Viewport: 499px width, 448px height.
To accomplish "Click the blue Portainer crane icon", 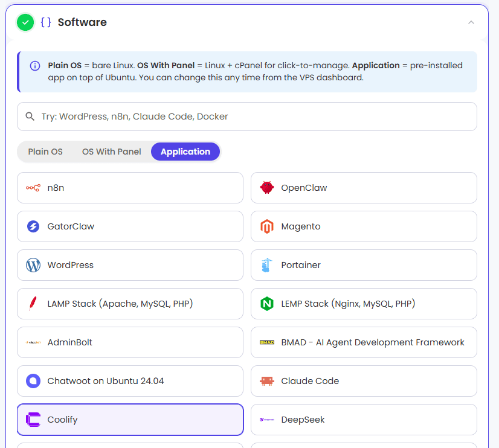I will point(266,265).
